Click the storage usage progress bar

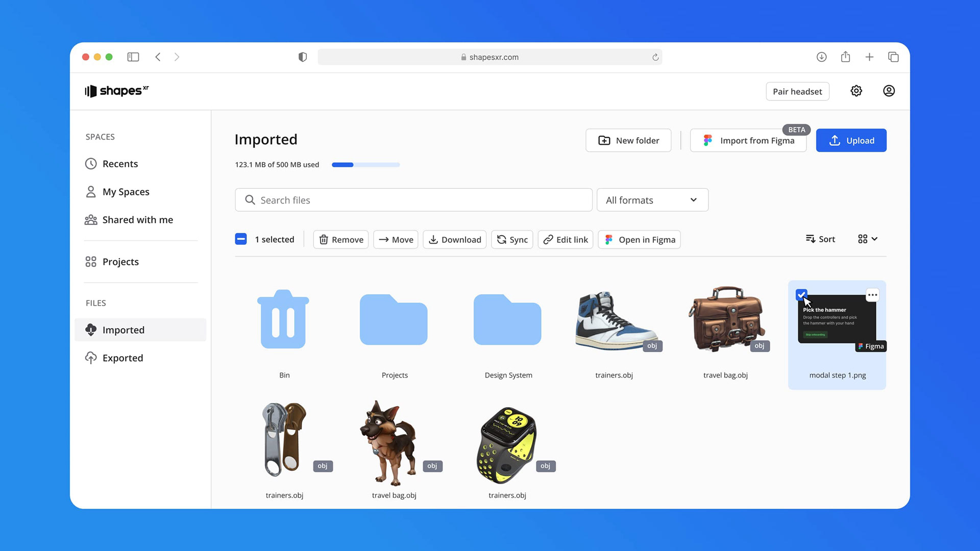pyautogui.click(x=365, y=165)
